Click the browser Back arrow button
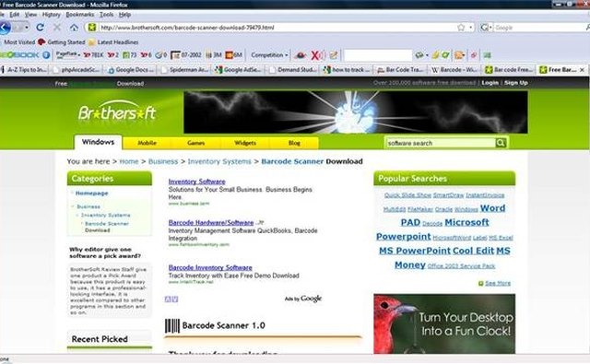The height and width of the screenshot is (364, 590). tap(5, 28)
